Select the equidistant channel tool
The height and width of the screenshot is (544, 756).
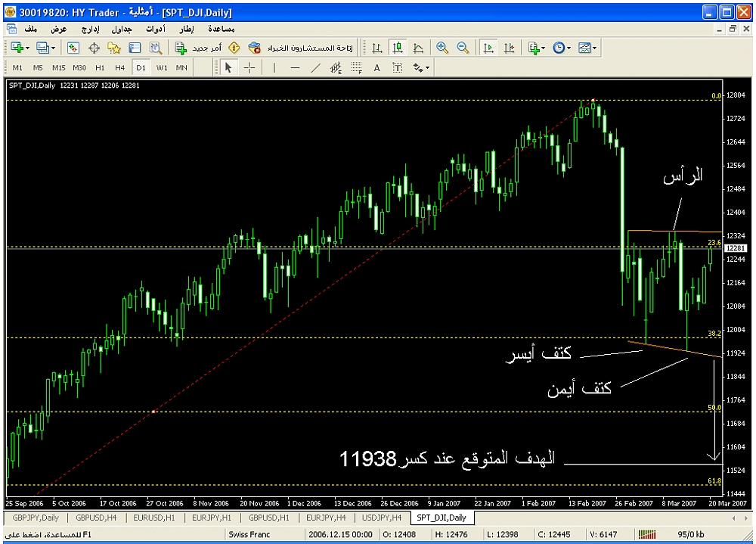pos(336,68)
